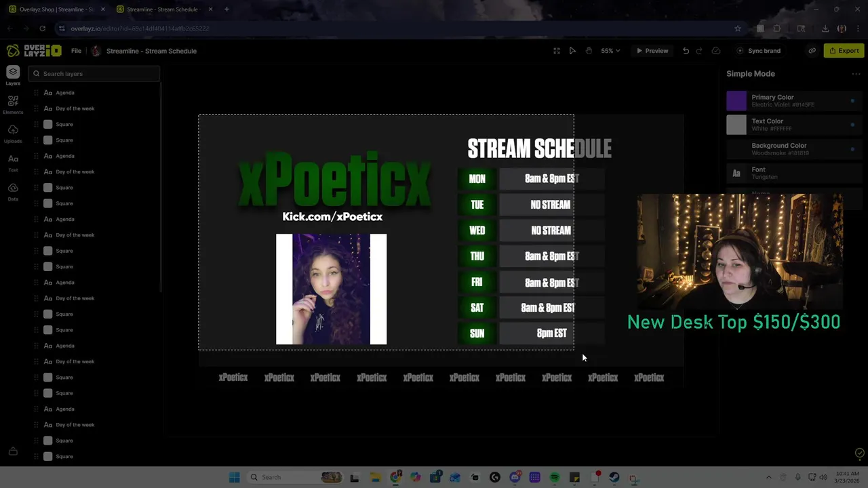Open Discord from the taskbar

tap(515, 477)
